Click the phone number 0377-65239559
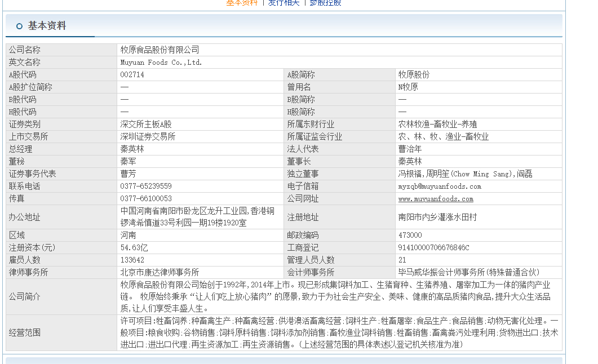 [x=146, y=187]
